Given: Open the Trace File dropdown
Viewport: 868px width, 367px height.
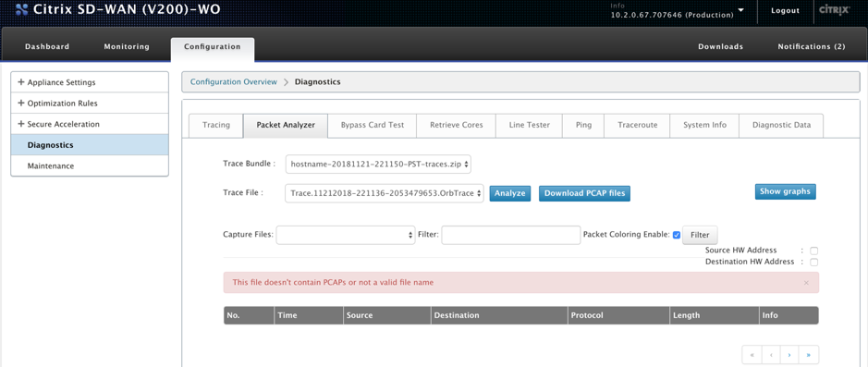Looking at the screenshot, I should point(385,193).
